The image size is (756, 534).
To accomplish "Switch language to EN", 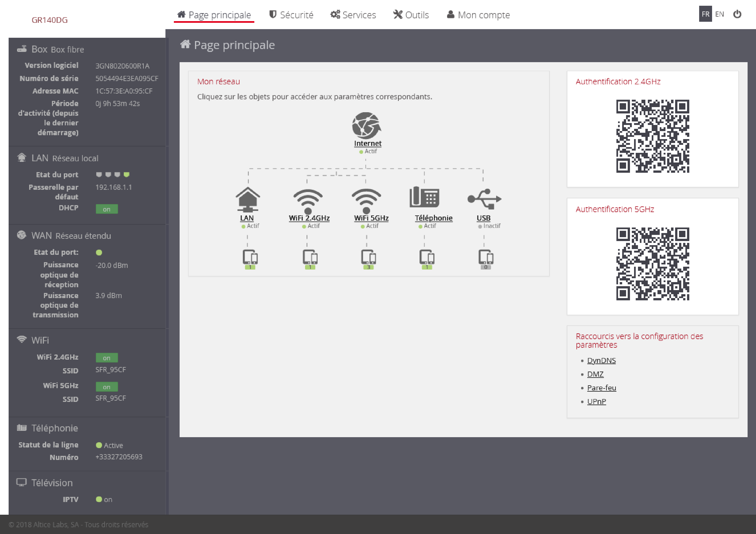I will [x=720, y=14].
